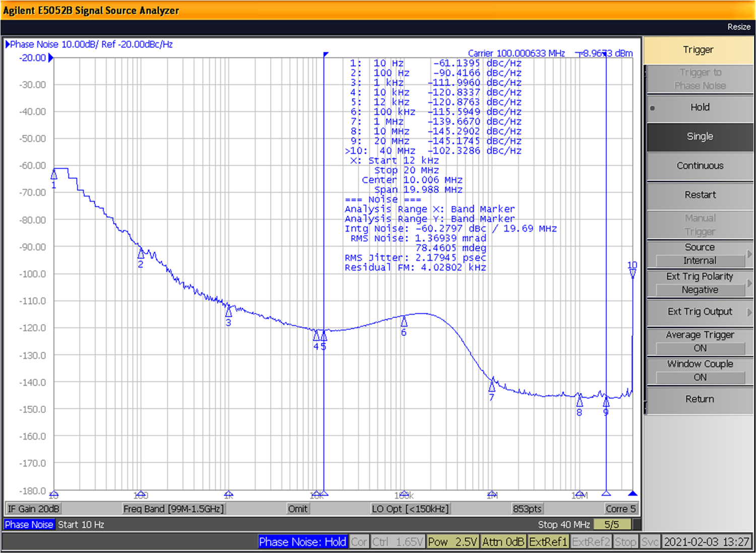Click the 5/5 averaging progress indicator
This screenshot has height=553, width=756.
coord(611,525)
